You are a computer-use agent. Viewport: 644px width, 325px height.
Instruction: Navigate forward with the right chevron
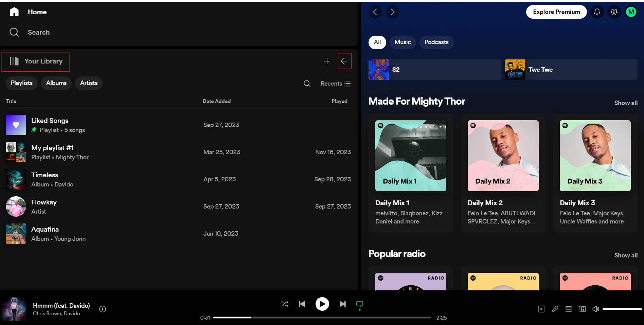coord(392,12)
